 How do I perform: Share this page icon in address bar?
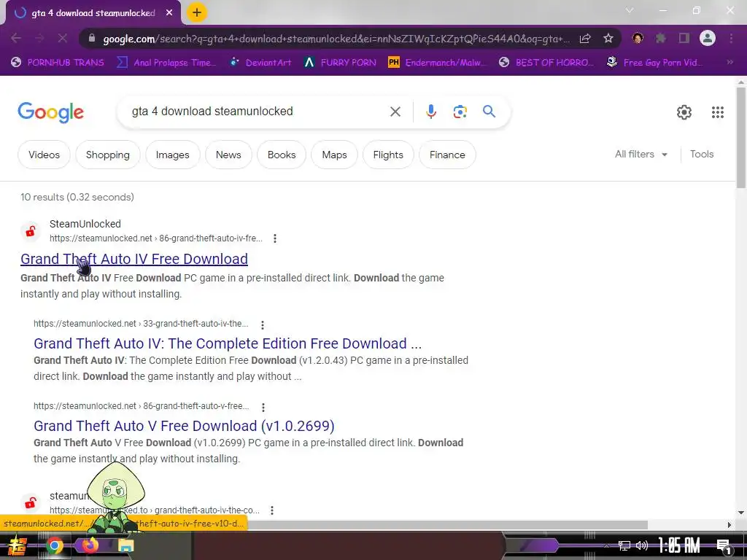click(585, 39)
